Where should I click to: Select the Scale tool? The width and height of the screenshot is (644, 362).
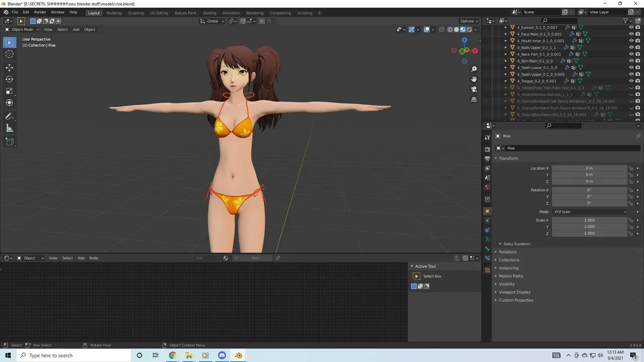click(x=9, y=91)
